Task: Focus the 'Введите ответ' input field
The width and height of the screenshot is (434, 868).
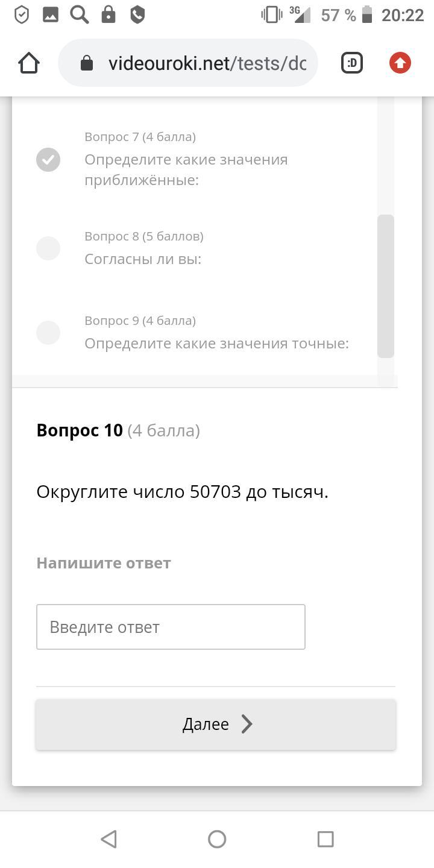Action: (171, 627)
